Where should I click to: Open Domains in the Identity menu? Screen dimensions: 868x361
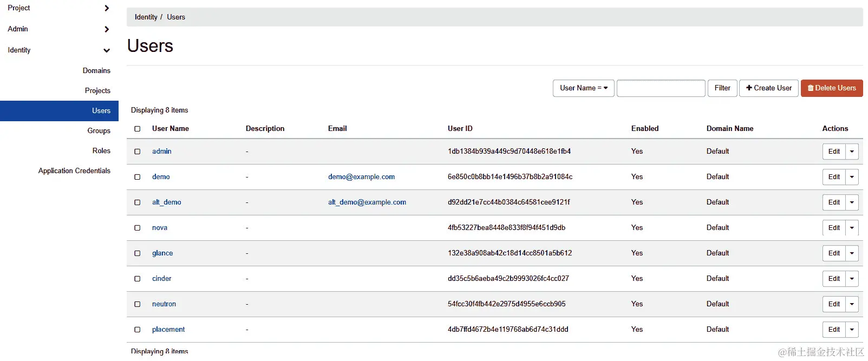96,70
